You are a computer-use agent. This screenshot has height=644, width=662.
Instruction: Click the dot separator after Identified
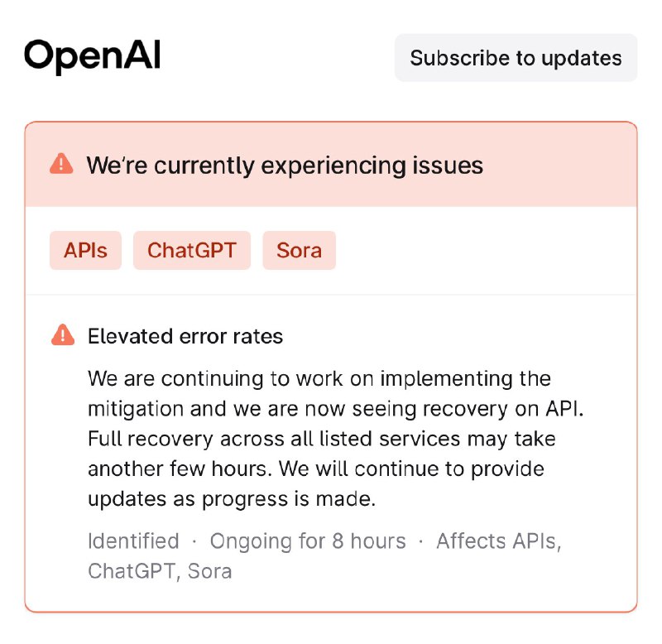click(194, 541)
